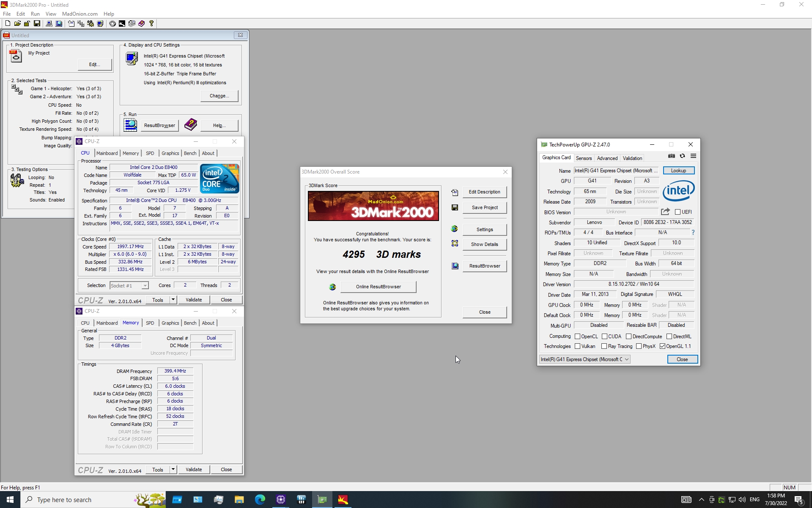Click Validate in upper CPU-Z window
The height and width of the screenshot is (508, 812).
tap(194, 300)
